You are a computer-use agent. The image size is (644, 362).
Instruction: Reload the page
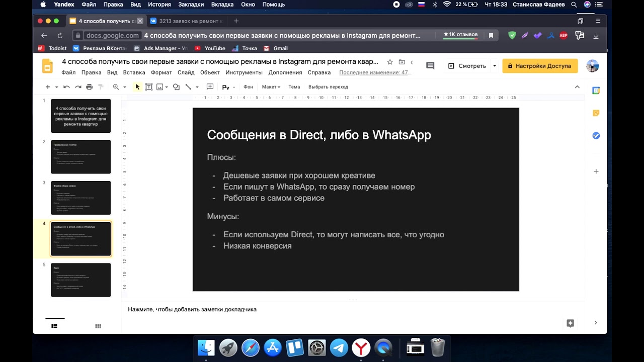(x=60, y=35)
